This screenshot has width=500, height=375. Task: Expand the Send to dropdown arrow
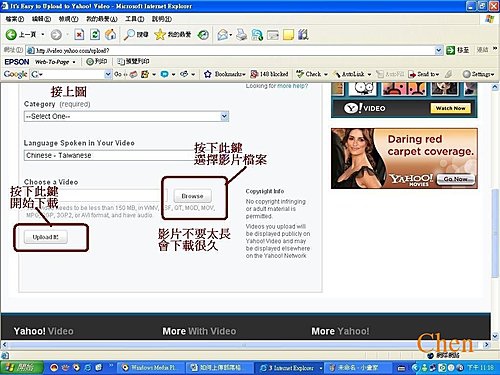[437, 74]
